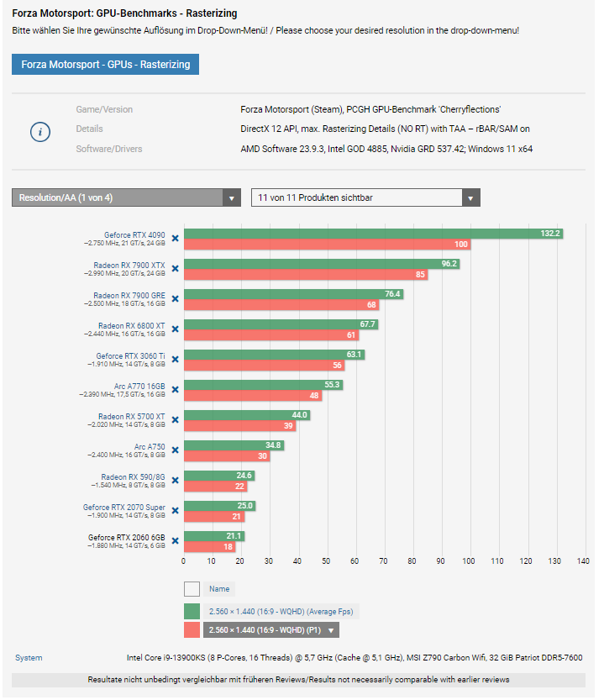Image resolution: width=604 pixels, height=700 pixels.
Task: Click the Geforce RTX 3060 Ti label
Action: point(130,355)
